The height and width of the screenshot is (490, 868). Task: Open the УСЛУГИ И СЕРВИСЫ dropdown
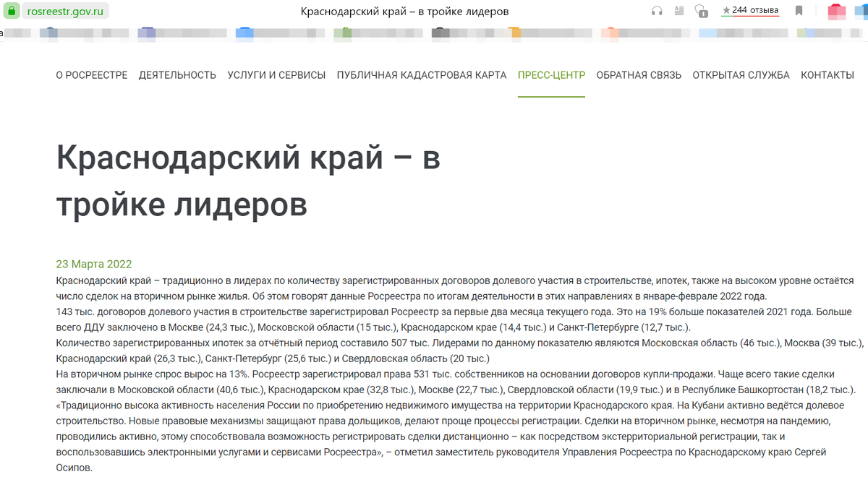275,74
